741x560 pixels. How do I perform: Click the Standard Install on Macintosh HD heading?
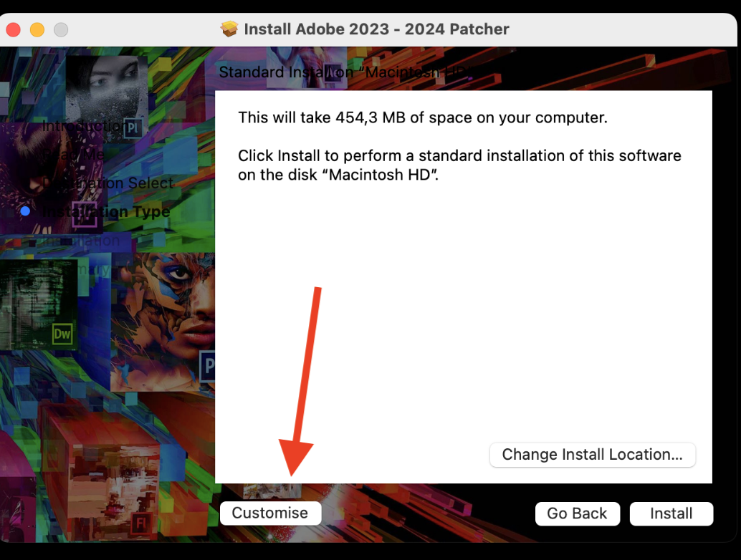click(x=347, y=72)
